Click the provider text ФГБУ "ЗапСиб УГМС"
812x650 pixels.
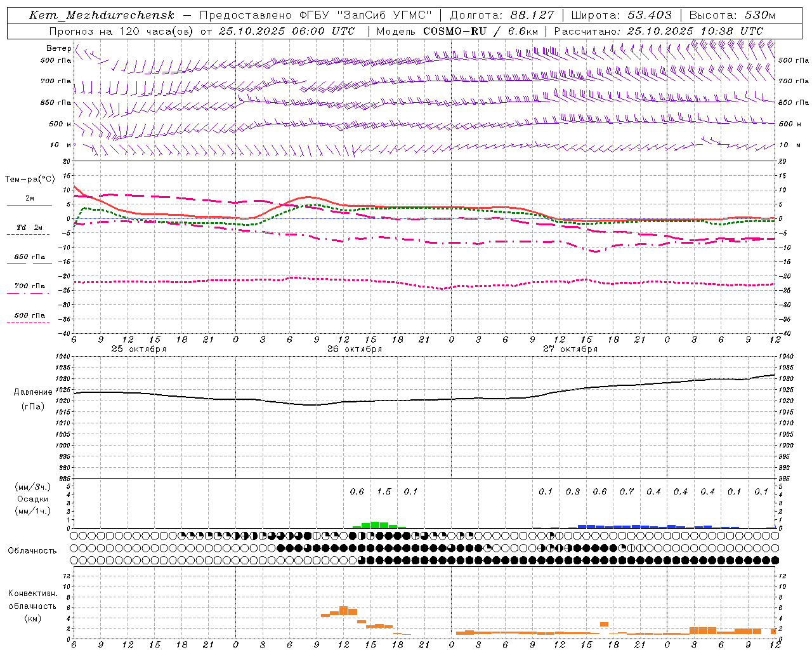[x=364, y=15]
